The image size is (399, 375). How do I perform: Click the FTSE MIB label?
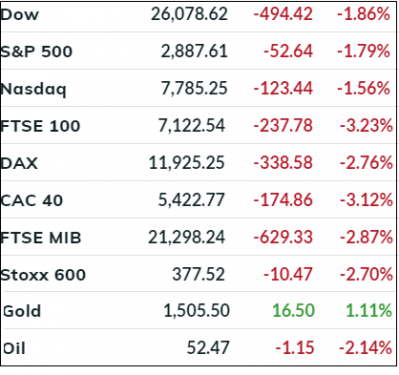[x=41, y=238]
